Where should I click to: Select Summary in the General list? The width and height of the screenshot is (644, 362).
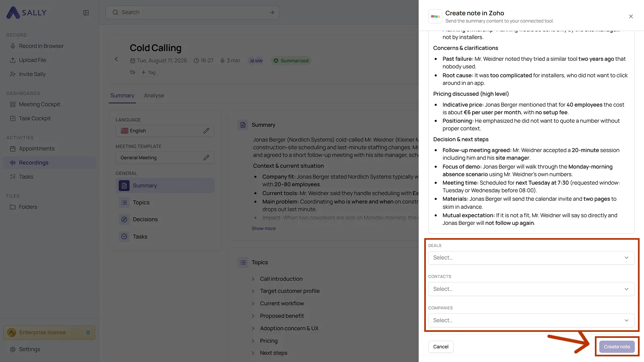click(165, 186)
